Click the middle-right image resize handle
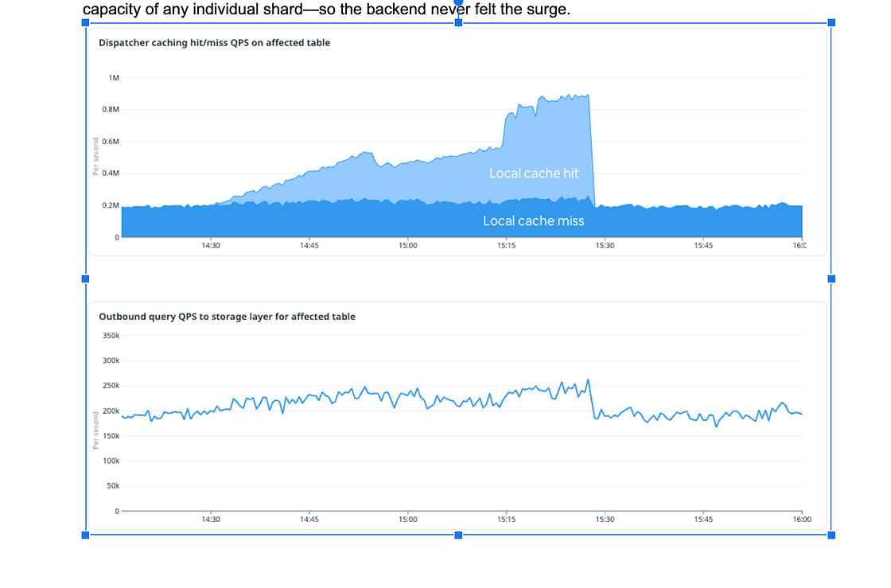This screenshot has width=891, height=588. point(831,278)
